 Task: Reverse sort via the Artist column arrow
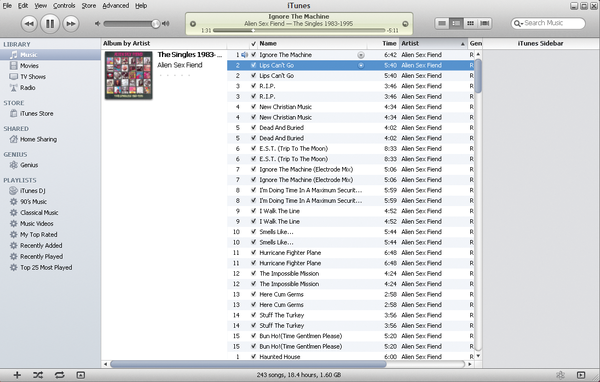click(463, 44)
